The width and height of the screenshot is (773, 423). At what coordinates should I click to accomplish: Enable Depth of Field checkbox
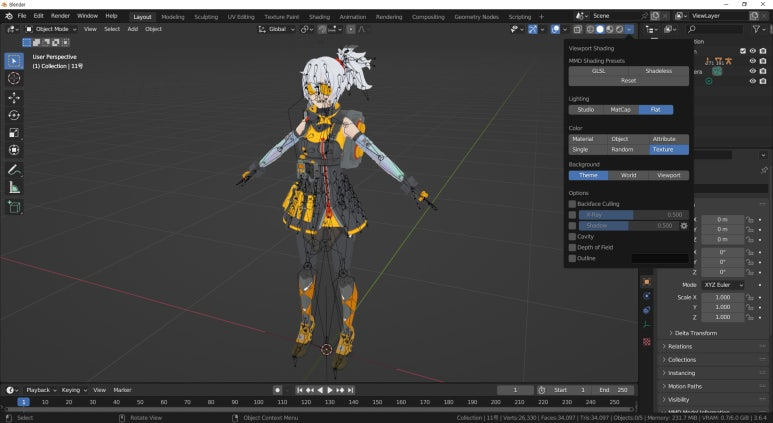click(x=572, y=247)
